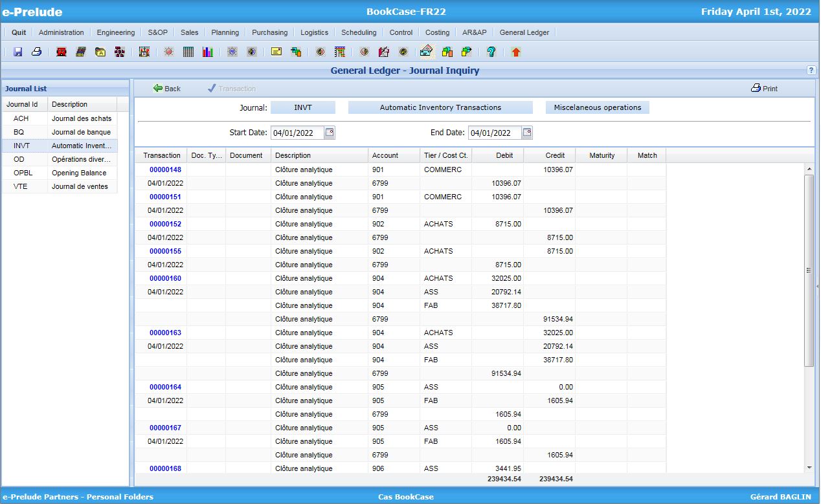Open help using the question mark toolbar icon
821x504 pixels.
(x=491, y=51)
